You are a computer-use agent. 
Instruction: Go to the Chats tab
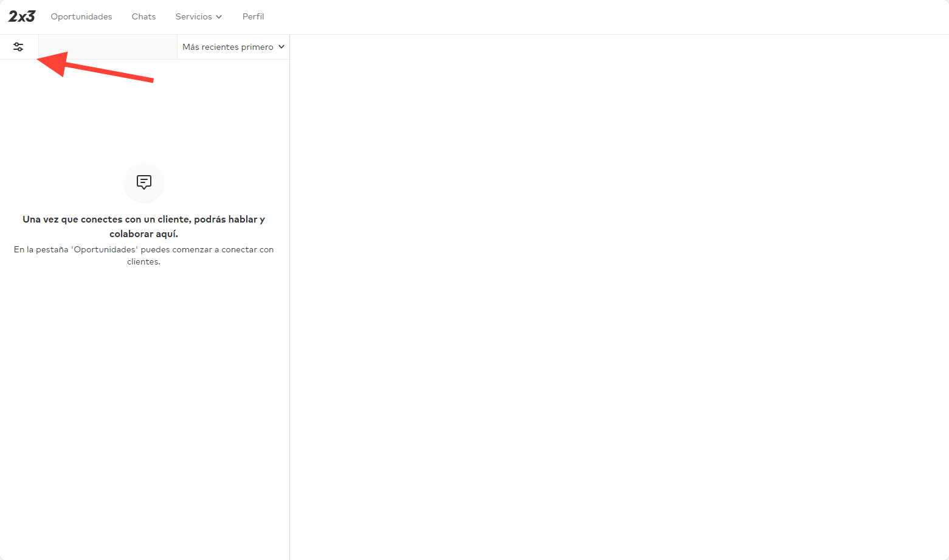(144, 16)
